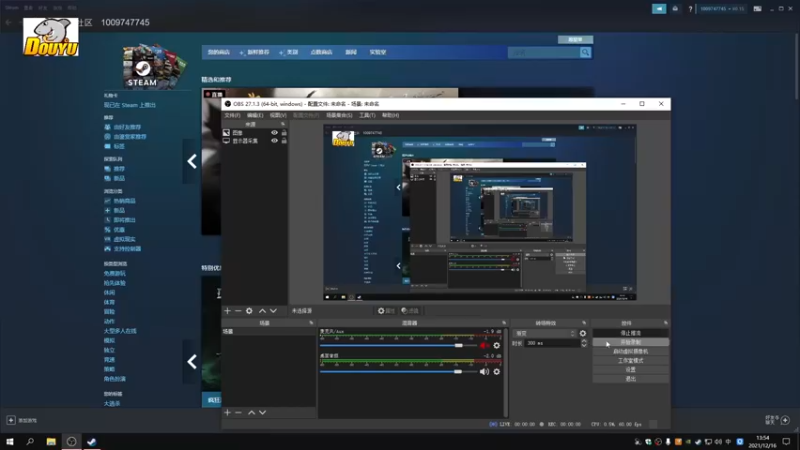The width and height of the screenshot is (800, 450).
Task: Move scene up in the scenes list
Action: pos(252,412)
